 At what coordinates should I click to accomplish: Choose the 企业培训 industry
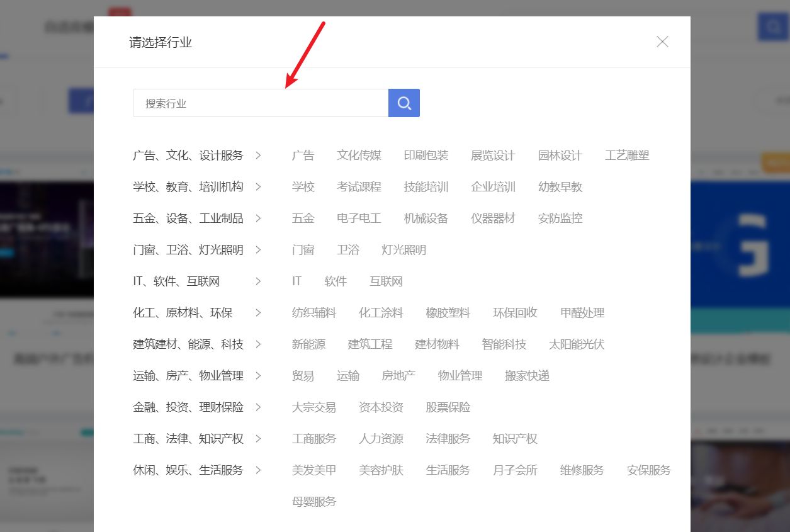click(493, 187)
